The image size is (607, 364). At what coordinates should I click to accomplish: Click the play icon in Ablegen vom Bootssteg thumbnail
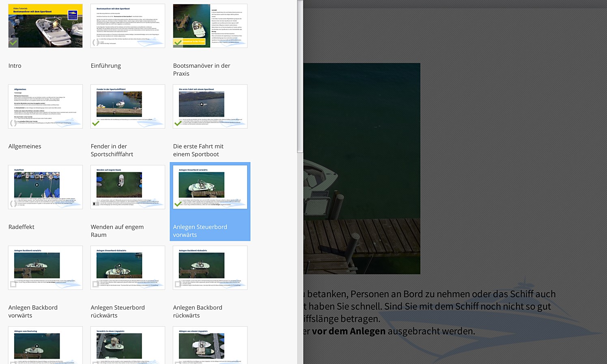(x=37, y=346)
